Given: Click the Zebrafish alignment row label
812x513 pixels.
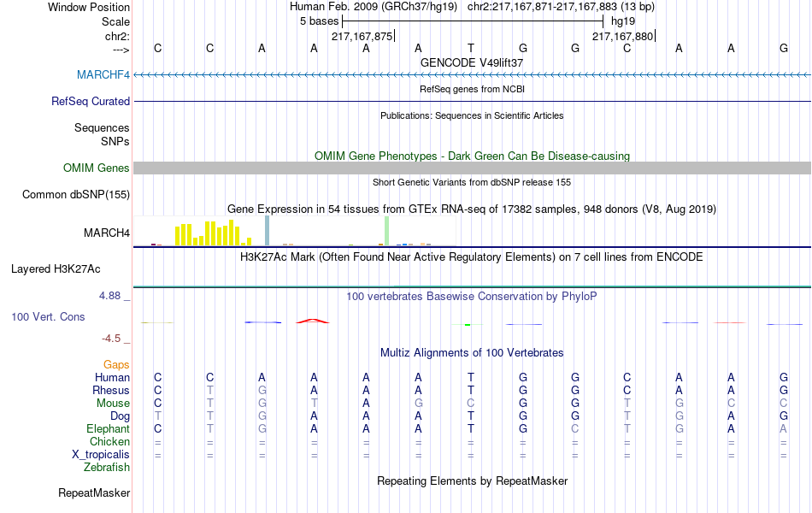Looking at the screenshot, I should 107,468.
